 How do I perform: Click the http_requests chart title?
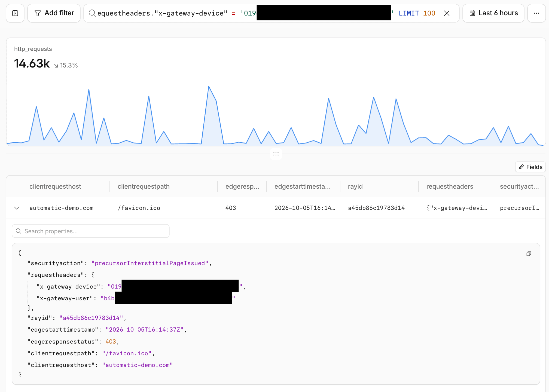33,49
